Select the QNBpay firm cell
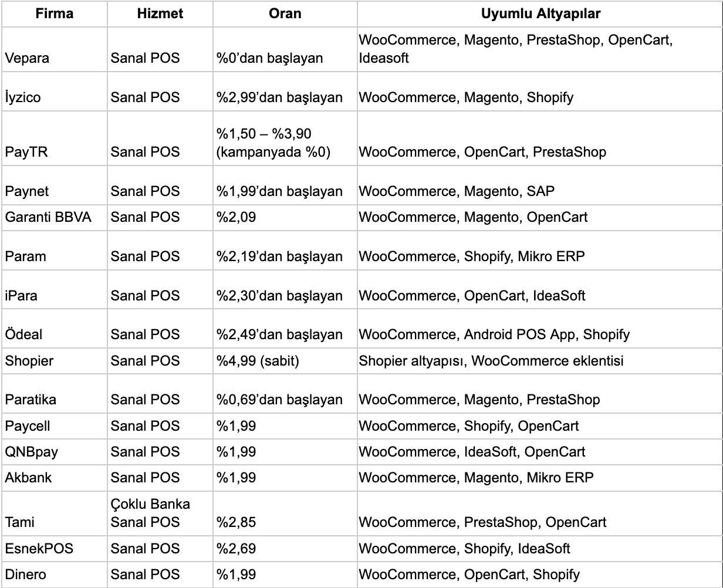 pos(32,452)
